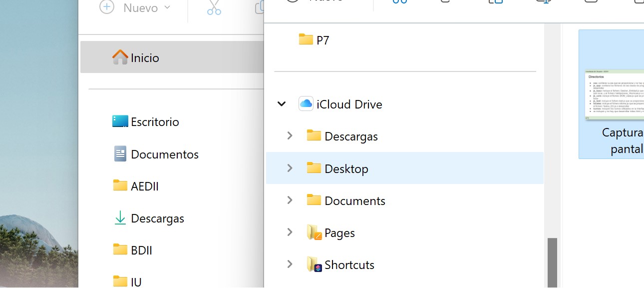Click the iCloud Drive cloud icon
Screen dimensions: 644x288
[x=306, y=104]
